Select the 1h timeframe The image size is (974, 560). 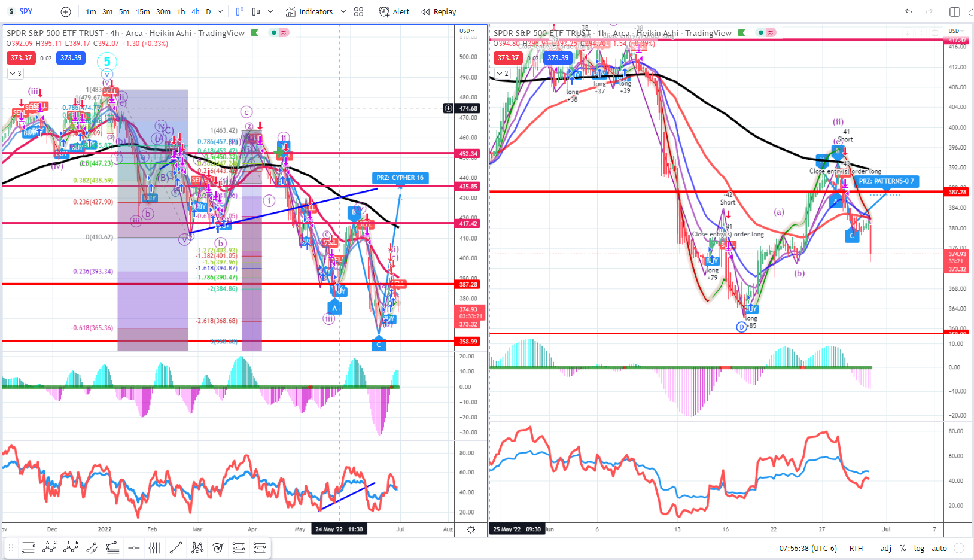(x=181, y=11)
